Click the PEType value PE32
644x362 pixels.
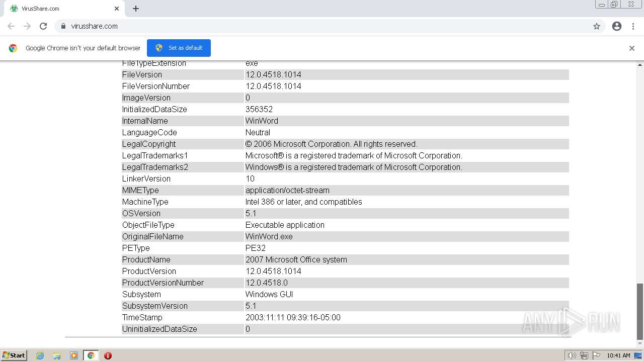tap(256, 248)
